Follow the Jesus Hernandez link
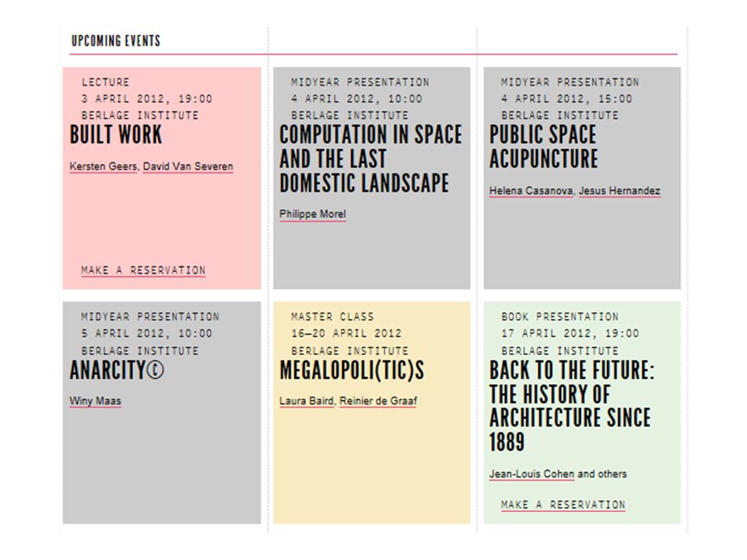747x560 pixels. [x=619, y=191]
